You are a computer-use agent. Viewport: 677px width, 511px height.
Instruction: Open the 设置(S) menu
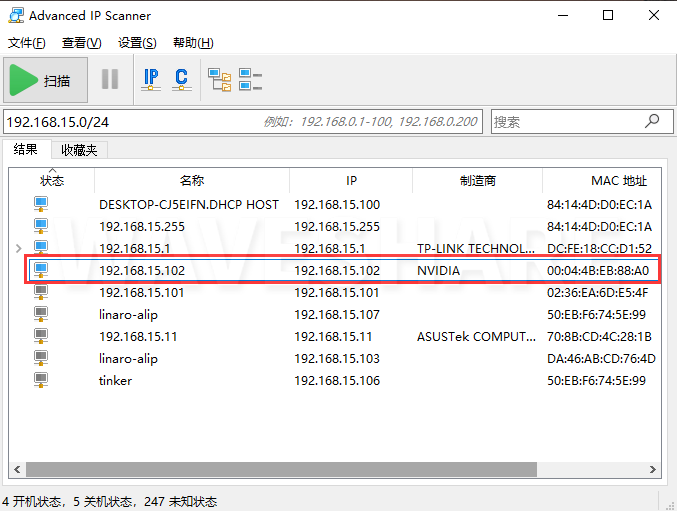tap(137, 43)
